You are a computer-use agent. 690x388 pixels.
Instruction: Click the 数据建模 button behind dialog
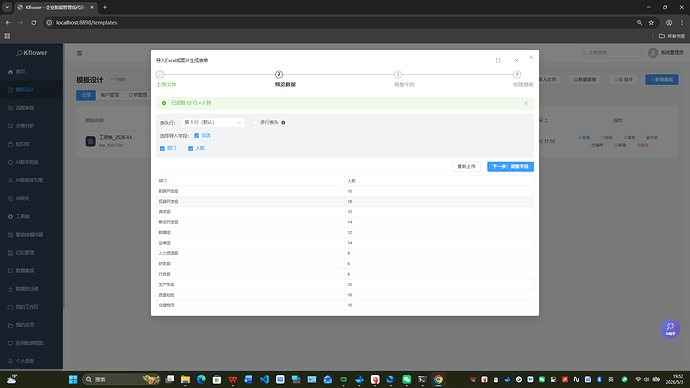(585, 80)
